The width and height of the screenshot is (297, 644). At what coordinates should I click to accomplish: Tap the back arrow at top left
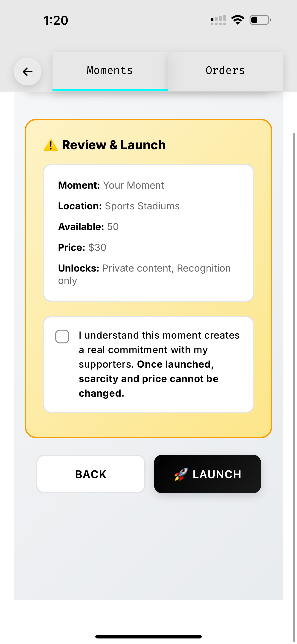pos(27,72)
